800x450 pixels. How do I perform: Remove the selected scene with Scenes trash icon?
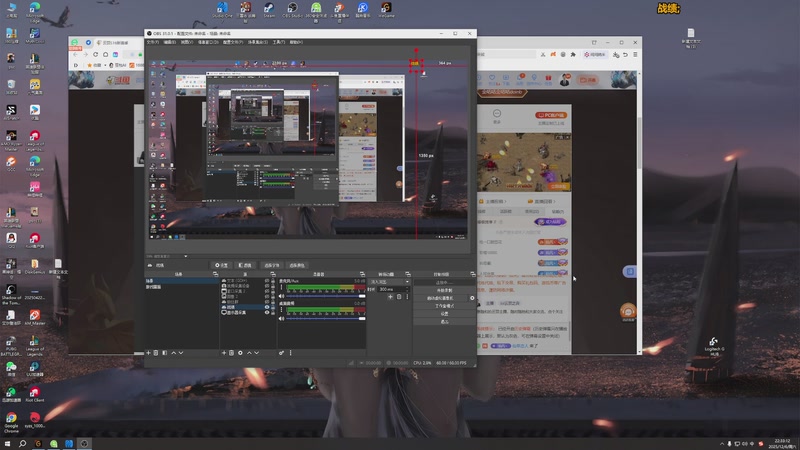coord(156,353)
